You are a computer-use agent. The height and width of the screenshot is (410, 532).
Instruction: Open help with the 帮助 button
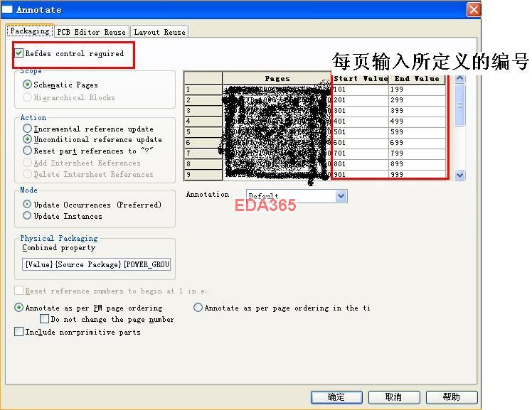coord(452,397)
